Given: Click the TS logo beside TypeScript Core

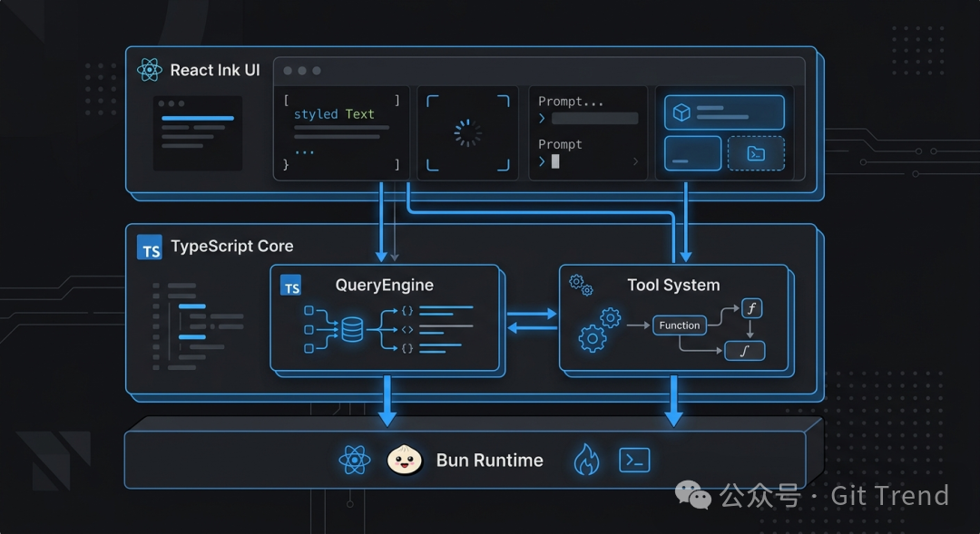Looking at the screenshot, I should (150, 247).
